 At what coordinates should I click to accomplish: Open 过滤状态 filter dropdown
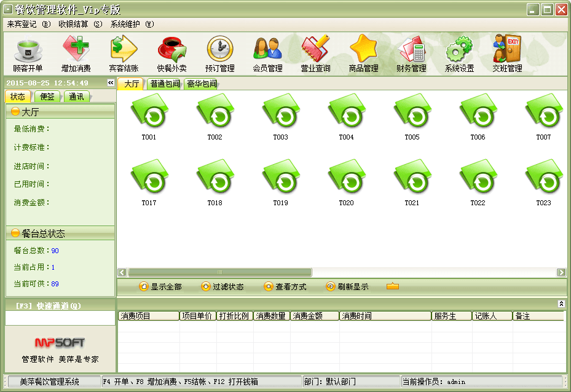[x=222, y=287]
